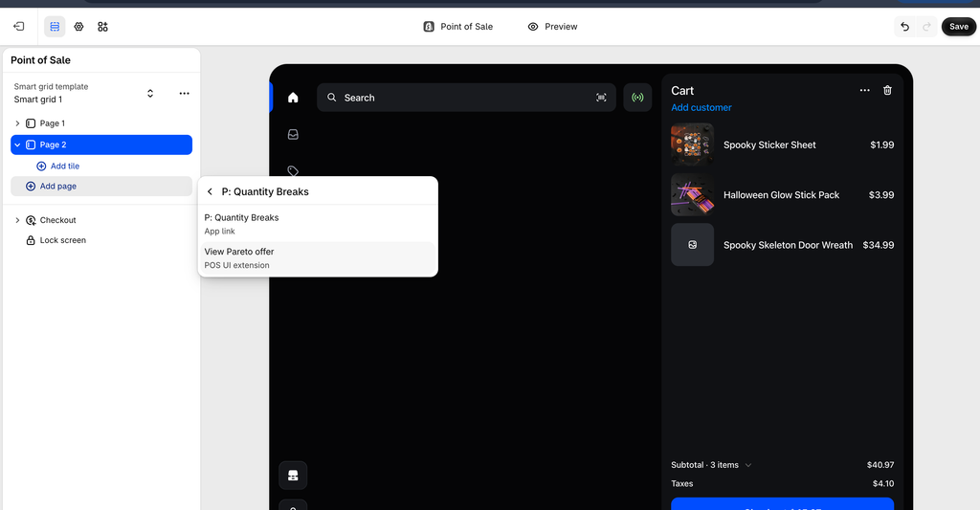Click Spooky Skeleton Door Wreath placeholder image

pyautogui.click(x=693, y=245)
